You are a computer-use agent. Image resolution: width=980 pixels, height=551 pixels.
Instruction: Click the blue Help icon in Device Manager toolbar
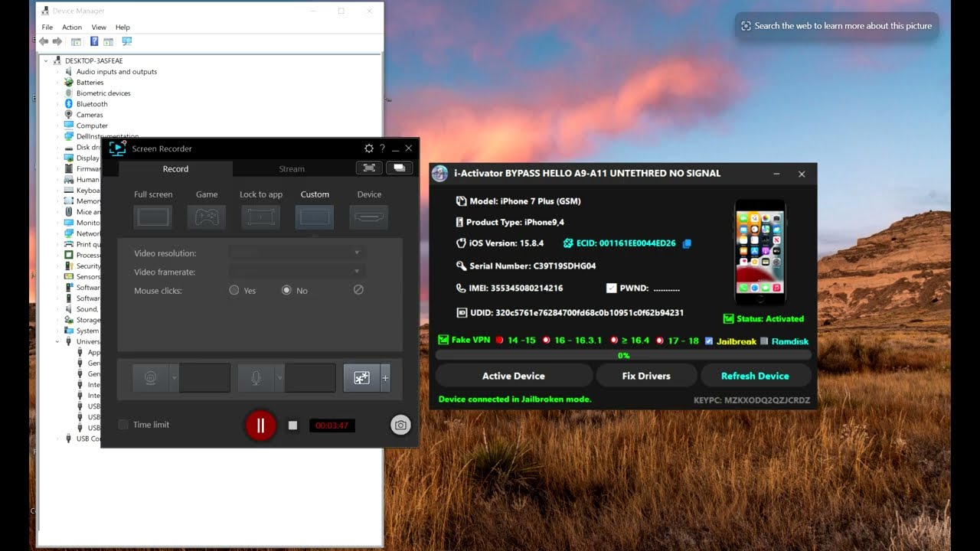[94, 41]
